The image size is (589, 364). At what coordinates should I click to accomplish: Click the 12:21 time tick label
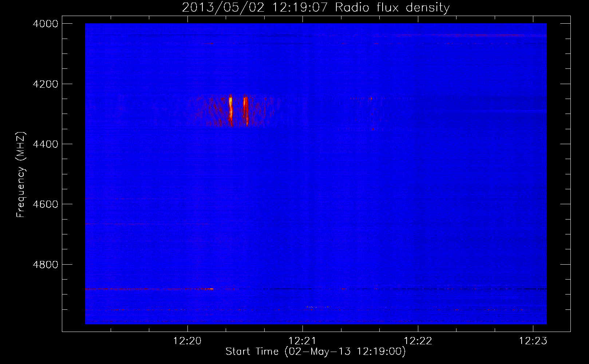(x=302, y=341)
